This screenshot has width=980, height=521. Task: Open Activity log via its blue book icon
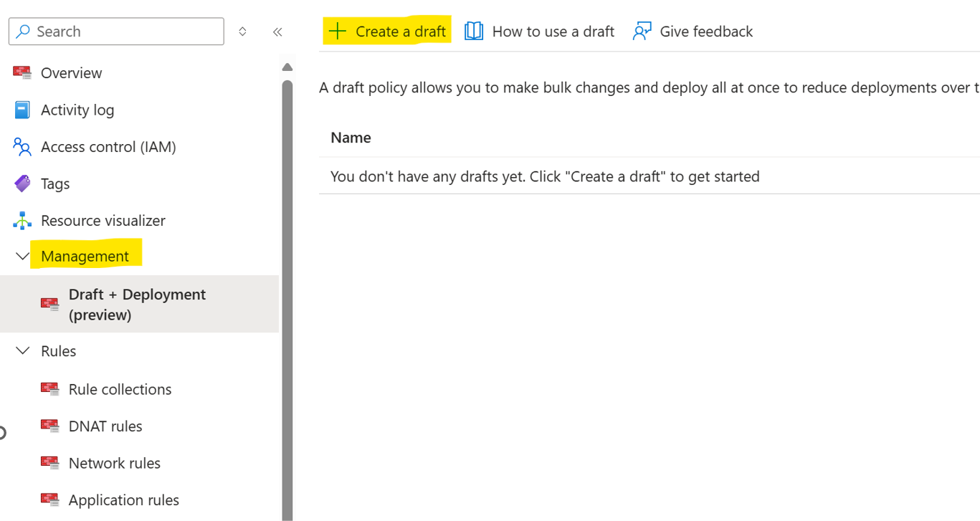click(x=22, y=109)
